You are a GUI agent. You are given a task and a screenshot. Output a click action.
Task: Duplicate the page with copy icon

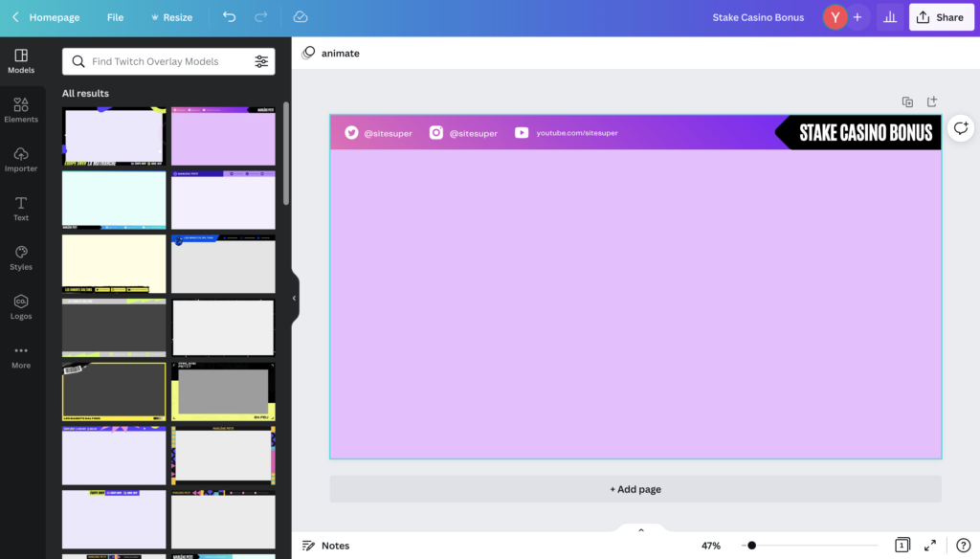[x=907, y=101]
